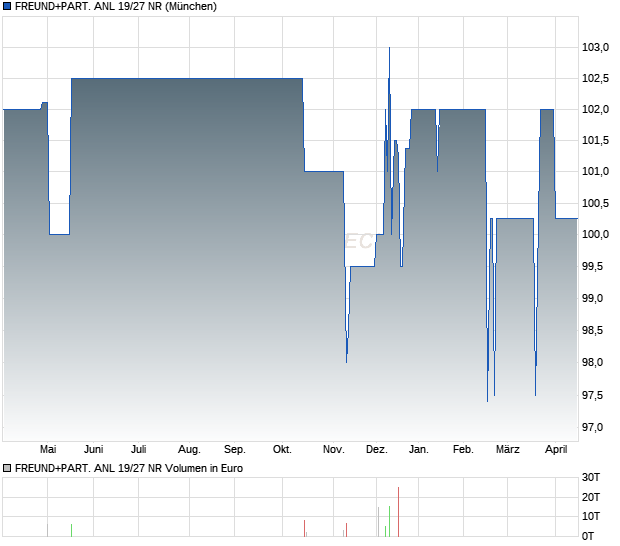Select the 97,5 price axis label
The height and width of the screenshot is (546, 620).
click(592, 395)
